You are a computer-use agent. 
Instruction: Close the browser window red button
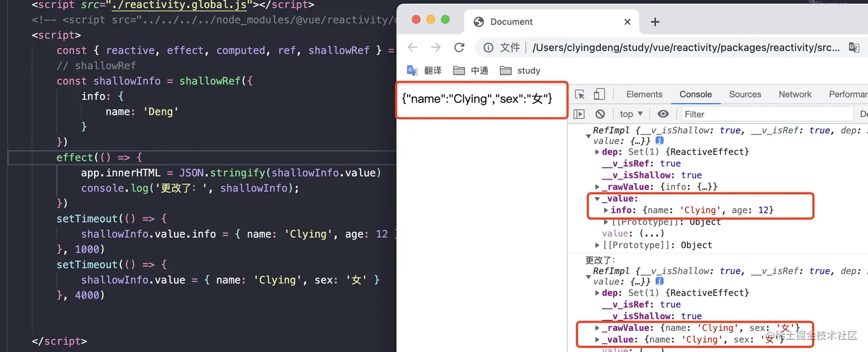417,20
